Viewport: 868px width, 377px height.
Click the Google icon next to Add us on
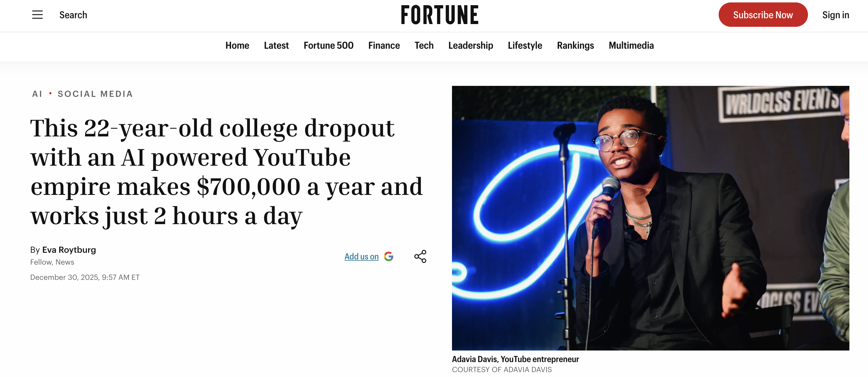pos(389,256)
